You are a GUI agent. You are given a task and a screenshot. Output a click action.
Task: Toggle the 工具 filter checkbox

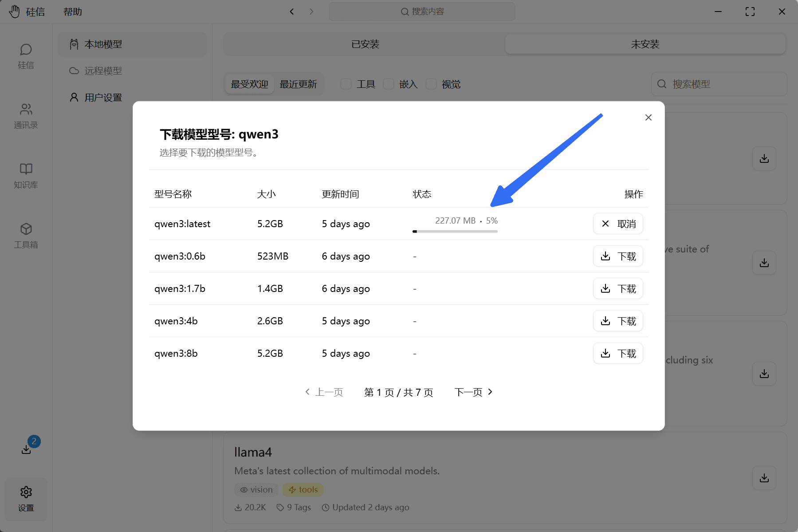346,84
